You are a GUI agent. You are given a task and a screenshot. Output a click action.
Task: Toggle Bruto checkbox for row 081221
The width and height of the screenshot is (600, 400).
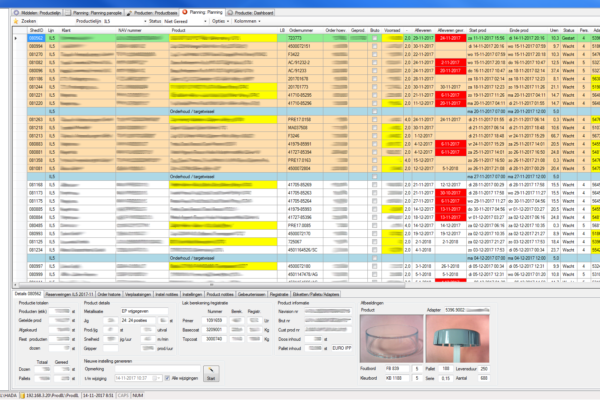(375, 95)
